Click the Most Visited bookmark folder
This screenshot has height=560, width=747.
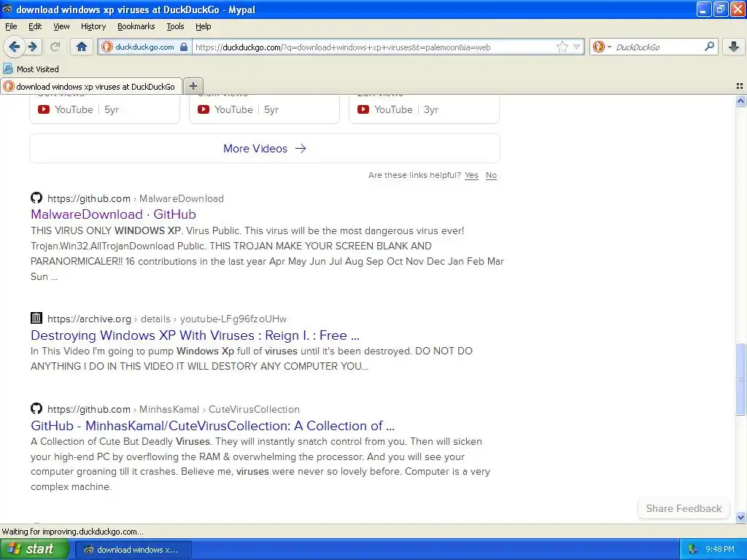[x=31, y=69]
